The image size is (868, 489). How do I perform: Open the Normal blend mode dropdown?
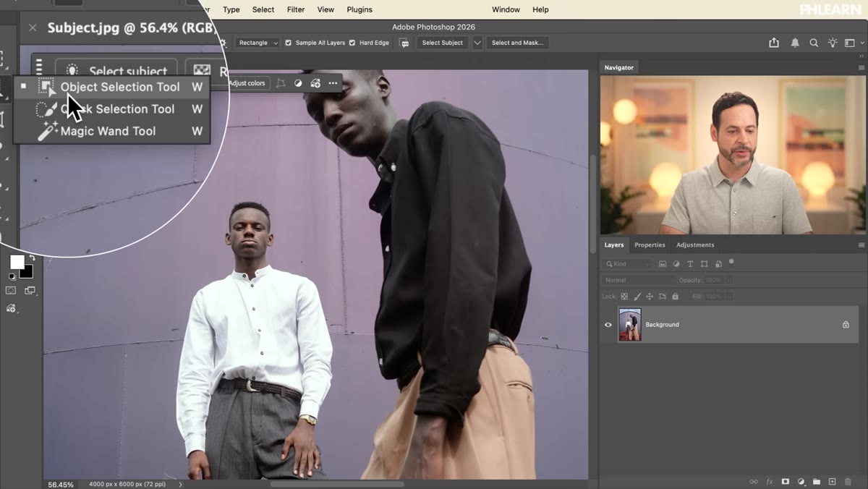[x=639, y=280]
